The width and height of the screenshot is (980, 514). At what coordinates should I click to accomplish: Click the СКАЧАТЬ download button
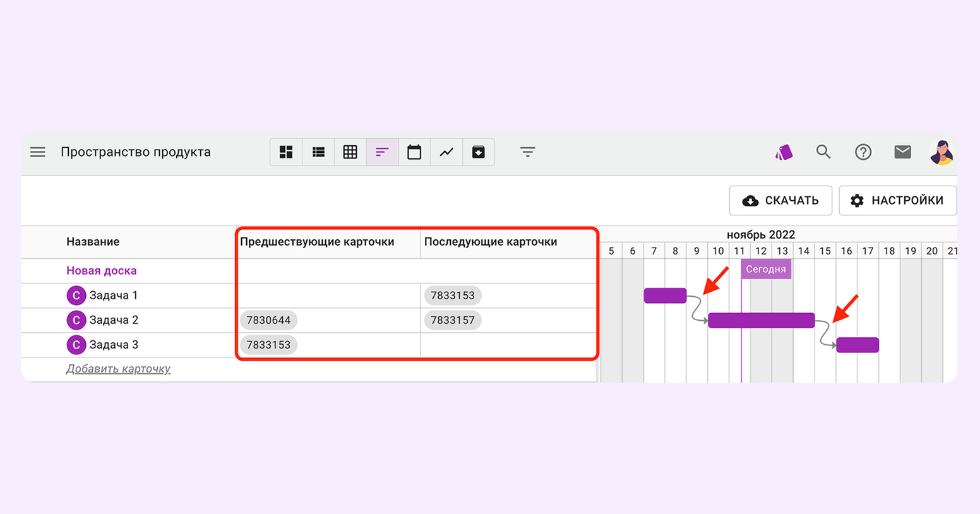[x=780, y=201]
